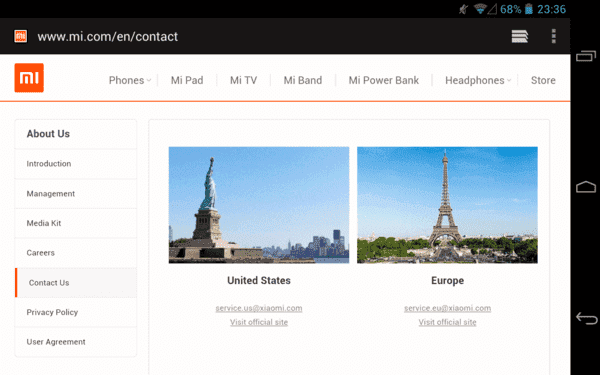Image resolution: width=600 pixels, height=375 pixels.
Task: Tap the battery status icon
Action: click(x=528, y=9)
